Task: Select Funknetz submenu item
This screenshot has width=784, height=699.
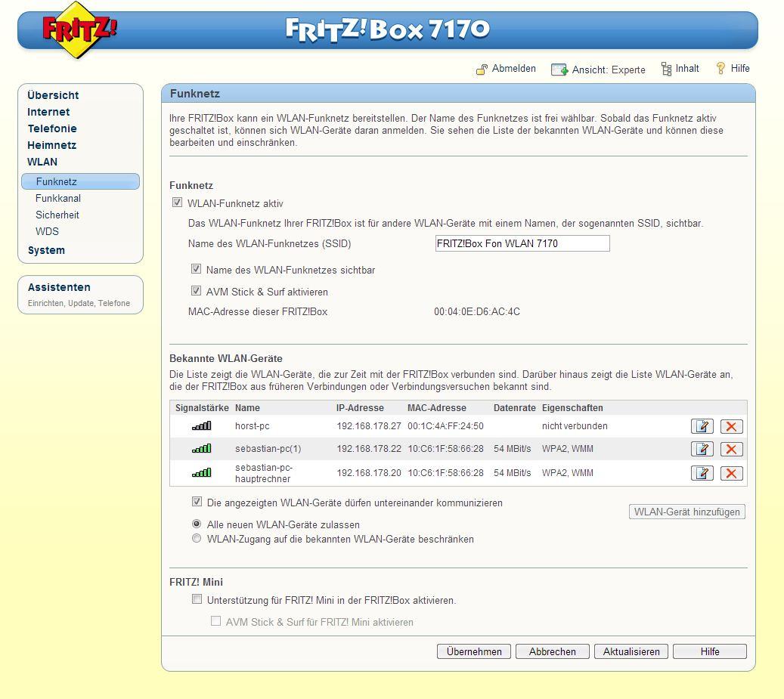Action: tap(80, 181)
